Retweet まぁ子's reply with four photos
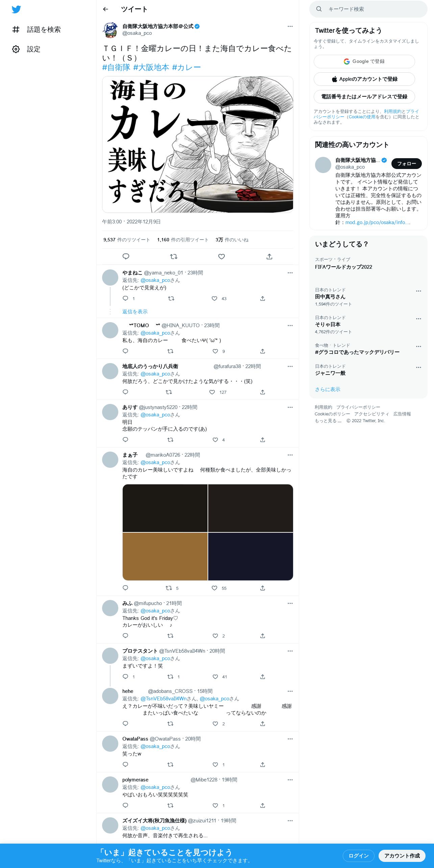This screenshot has width=434, height=868. (x=169, y=588)
